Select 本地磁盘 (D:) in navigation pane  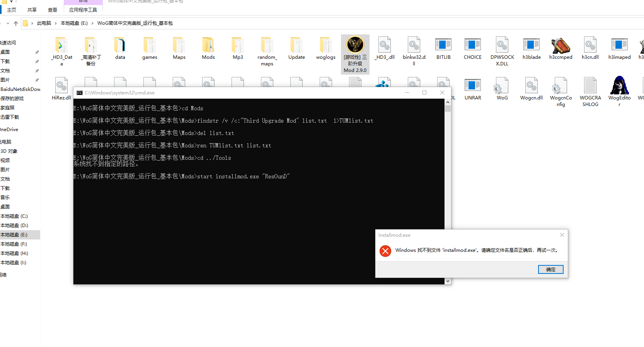tap(14, 226)
